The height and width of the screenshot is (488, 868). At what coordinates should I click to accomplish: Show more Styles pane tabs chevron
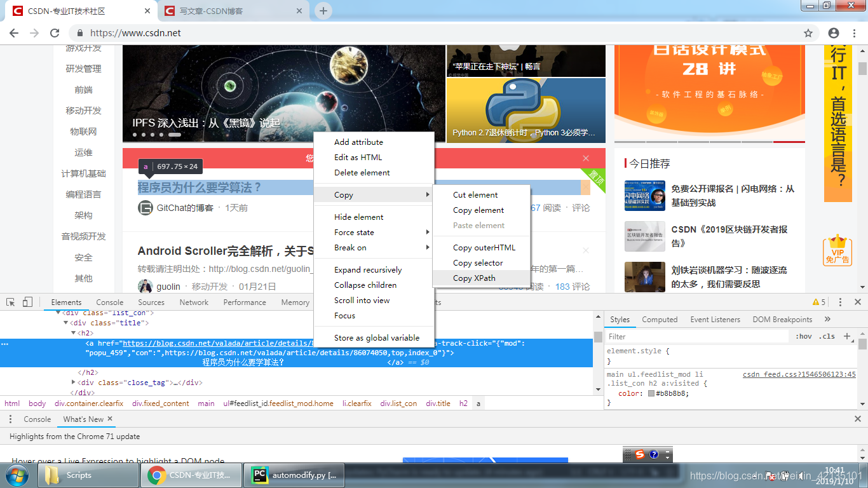point(827,319)
